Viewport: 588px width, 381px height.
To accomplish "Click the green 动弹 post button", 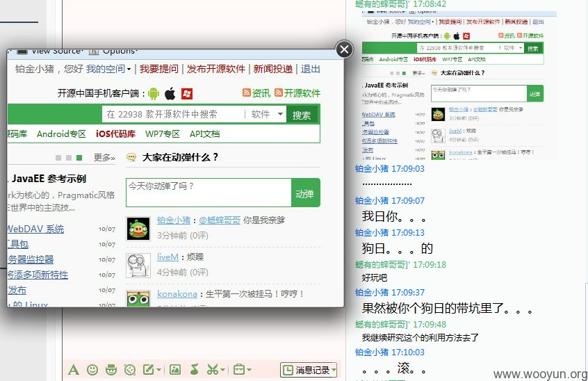I will pos(305,193).
